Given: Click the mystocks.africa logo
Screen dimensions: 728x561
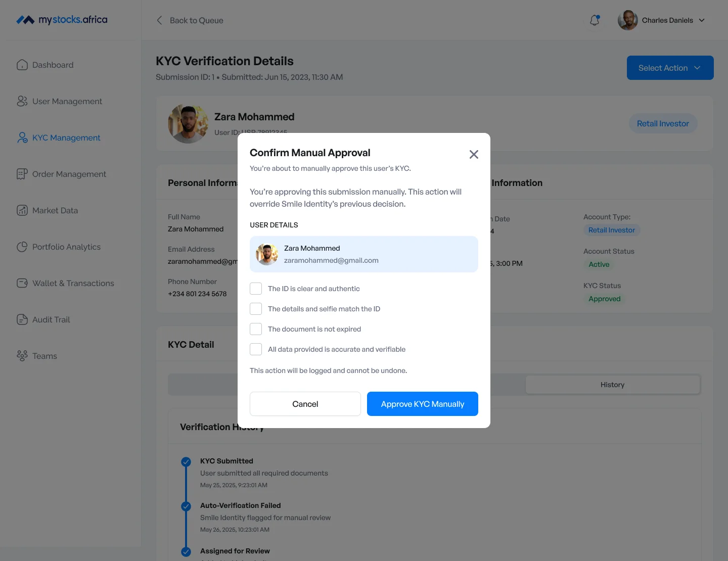Looking at the screenshot, I should tap(62, 20).
